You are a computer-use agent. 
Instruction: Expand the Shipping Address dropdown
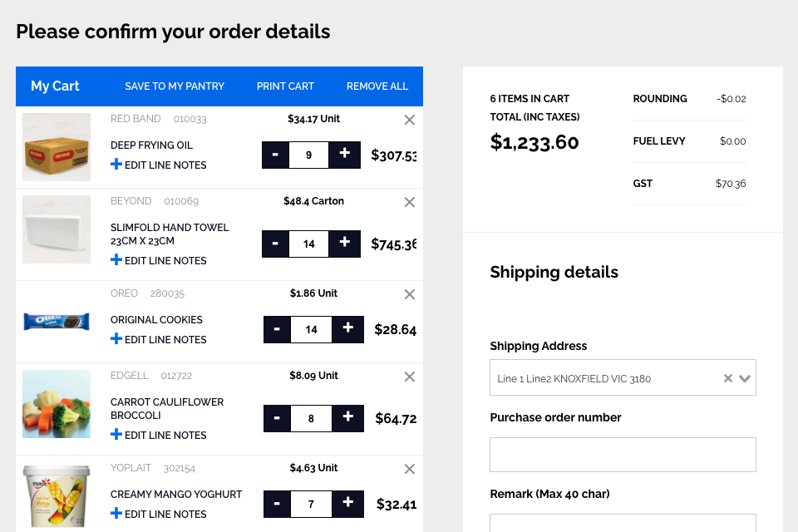pos(745,378)
